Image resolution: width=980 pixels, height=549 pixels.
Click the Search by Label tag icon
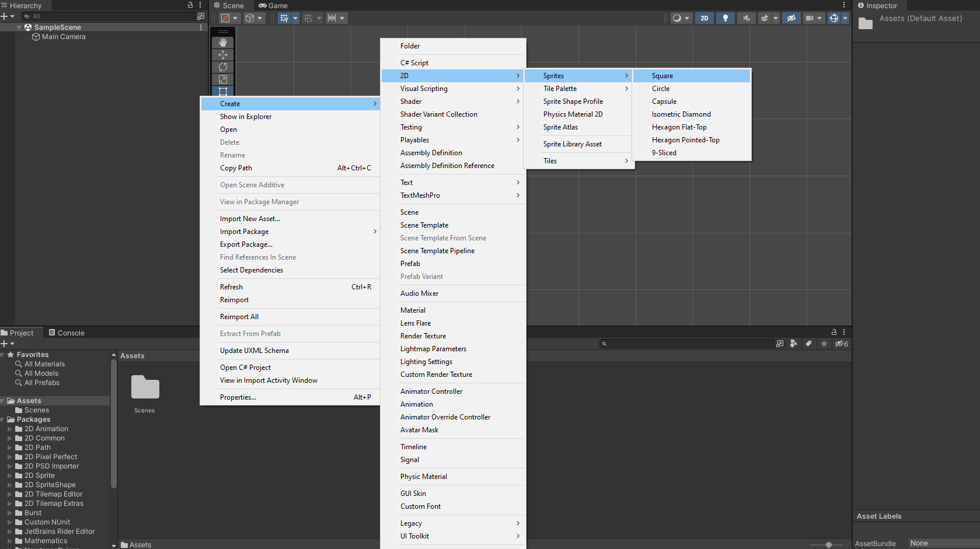pyautogui.click(x=808, y=344)
